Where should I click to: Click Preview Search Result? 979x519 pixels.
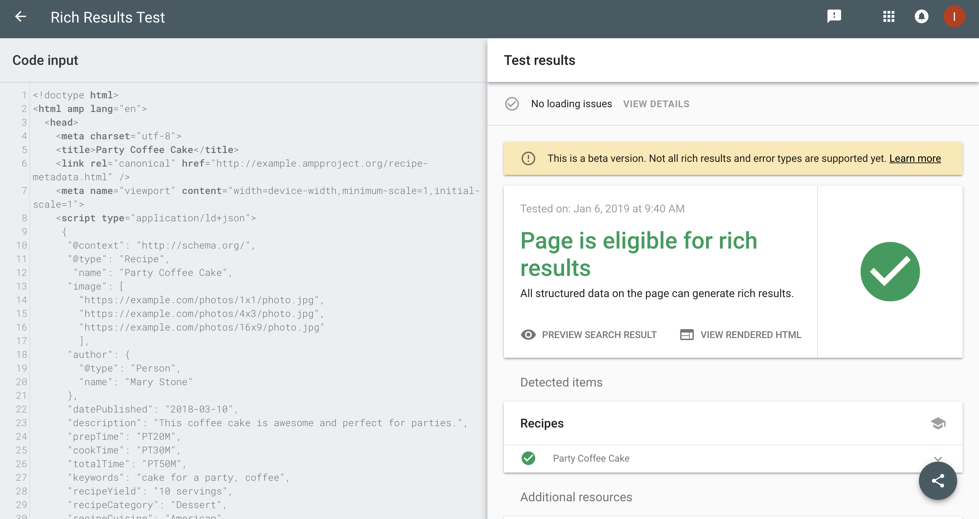(x=588, y=335)
